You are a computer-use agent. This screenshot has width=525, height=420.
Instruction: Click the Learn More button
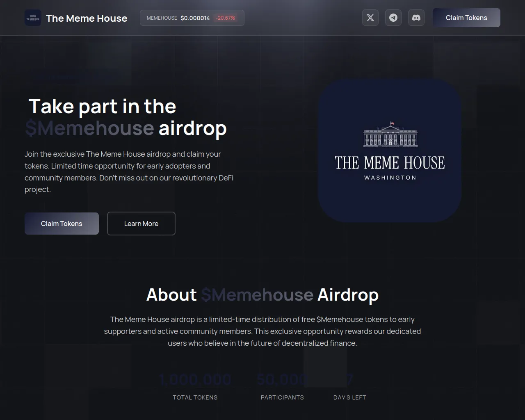click(x=141, y=224)
